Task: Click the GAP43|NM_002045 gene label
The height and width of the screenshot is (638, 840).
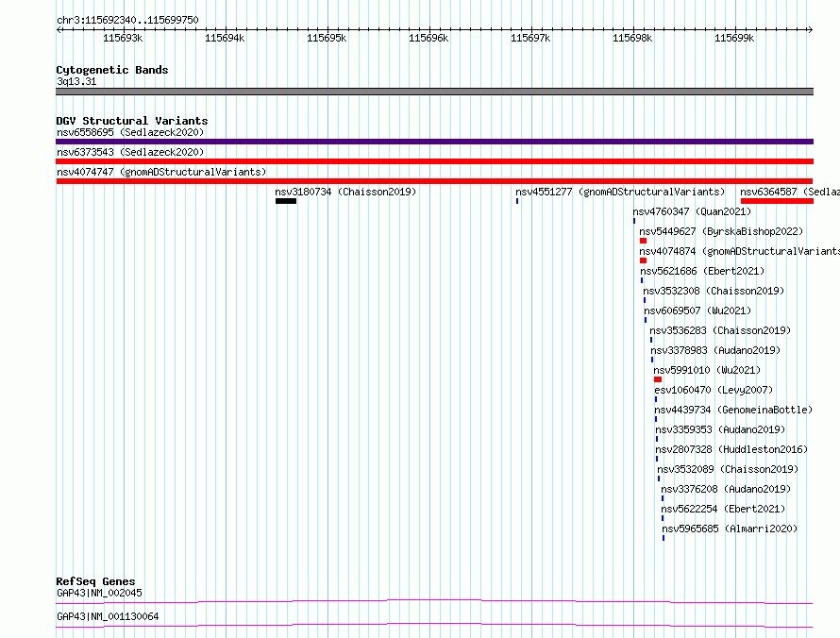Action: click(x=100, y=593)
